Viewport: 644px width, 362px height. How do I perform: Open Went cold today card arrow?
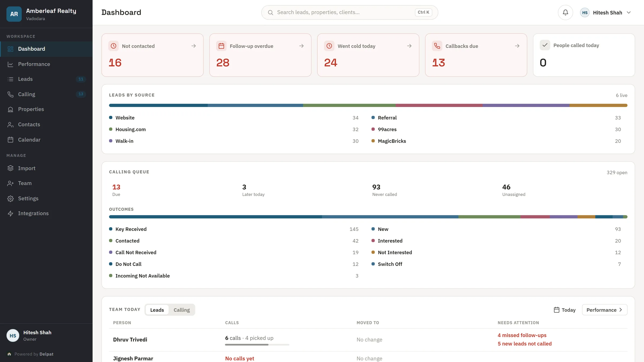(409, 46)
